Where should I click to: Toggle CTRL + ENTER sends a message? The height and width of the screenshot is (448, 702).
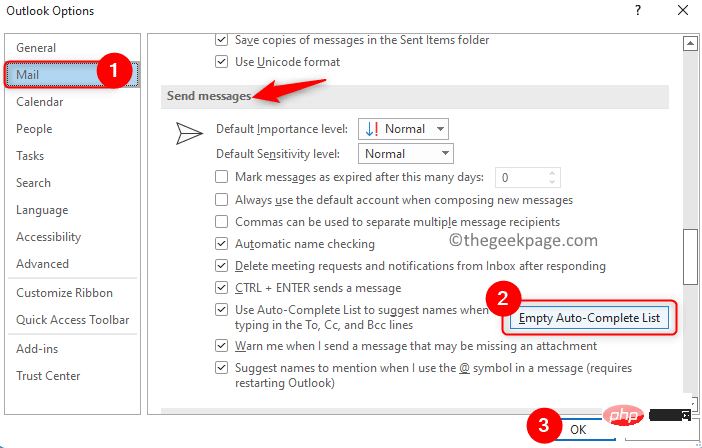[221, 287]
